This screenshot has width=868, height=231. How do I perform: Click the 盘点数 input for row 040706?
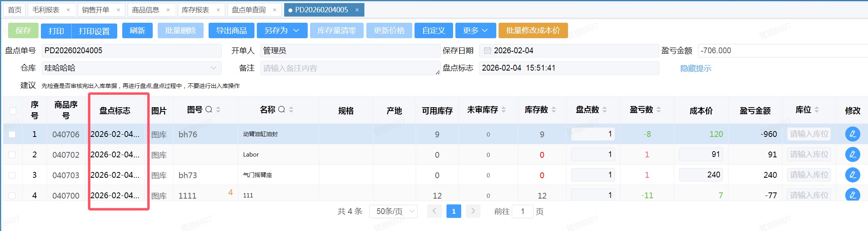(593, 134)
